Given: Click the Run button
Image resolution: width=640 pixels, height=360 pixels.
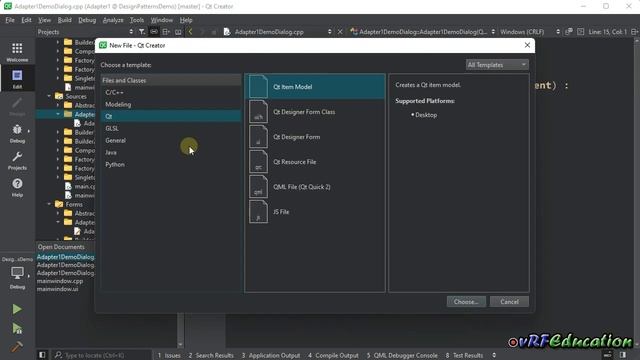Looking at the screenshot, I should tap(17, 309).
